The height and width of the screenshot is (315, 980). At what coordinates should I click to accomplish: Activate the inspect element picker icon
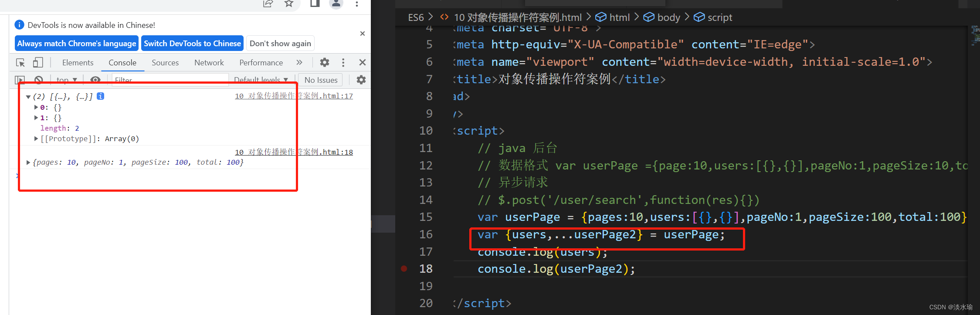coord(20,62)
